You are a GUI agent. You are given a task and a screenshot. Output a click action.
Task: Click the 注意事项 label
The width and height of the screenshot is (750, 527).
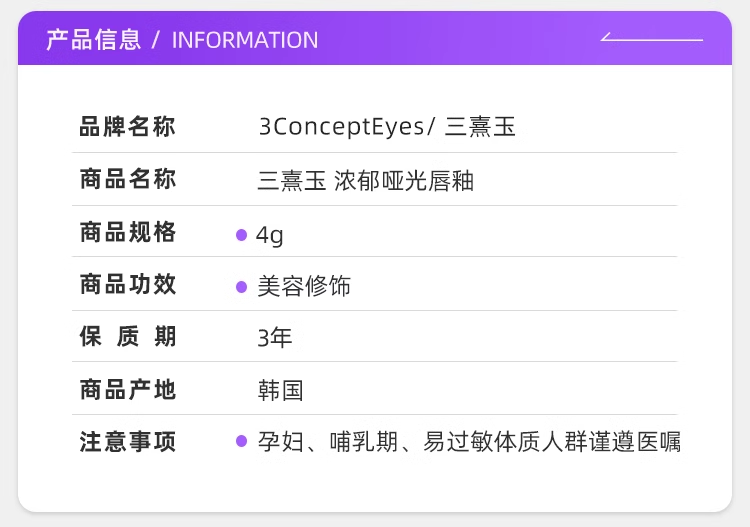pyautogui.click(x=127, y=442)
